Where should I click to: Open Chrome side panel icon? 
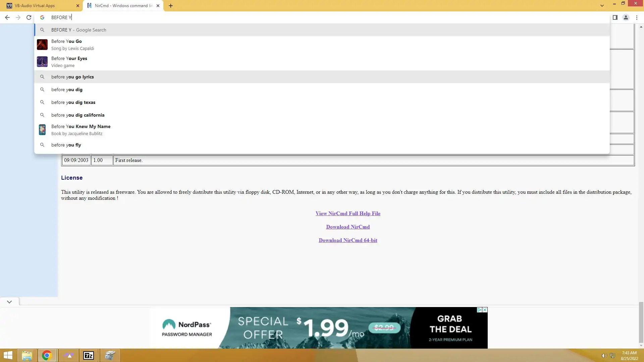pyautogui.click(x=615, y=17)
